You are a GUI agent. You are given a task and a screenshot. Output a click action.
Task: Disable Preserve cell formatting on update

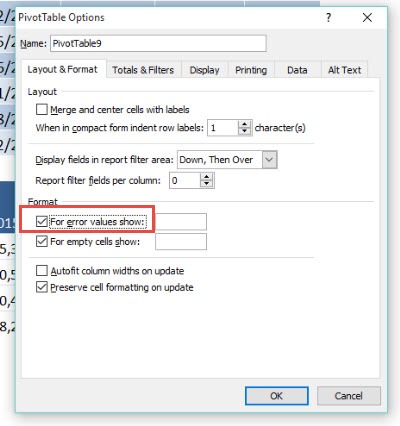[x=42, y=287]
